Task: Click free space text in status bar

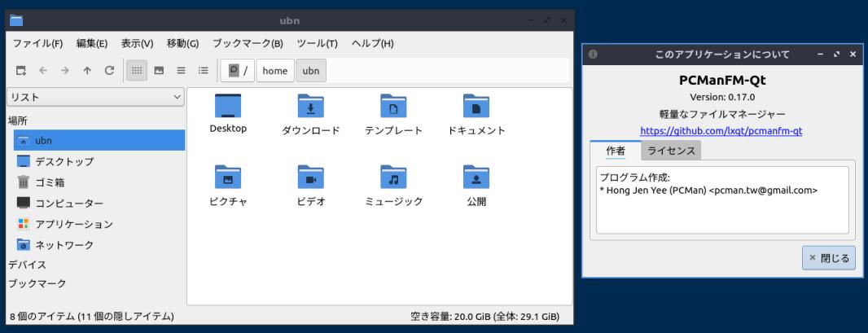Action: tap(484, 317)
